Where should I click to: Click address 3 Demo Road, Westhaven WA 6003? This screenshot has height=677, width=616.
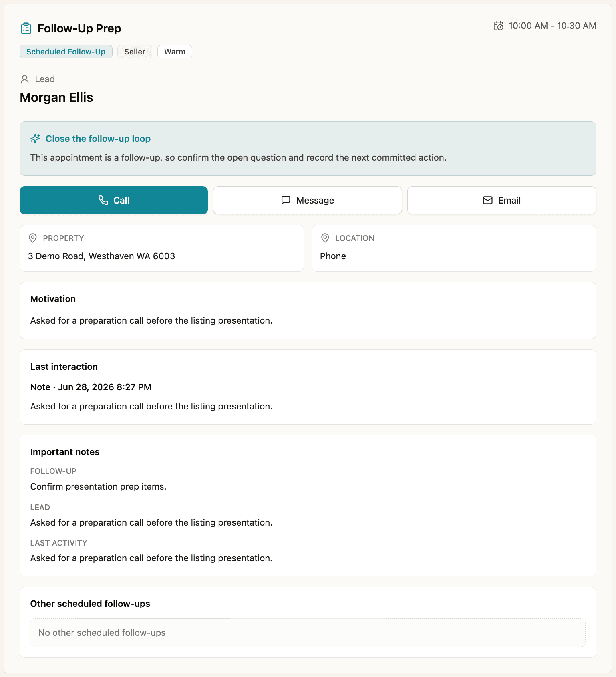click(102, 256)
